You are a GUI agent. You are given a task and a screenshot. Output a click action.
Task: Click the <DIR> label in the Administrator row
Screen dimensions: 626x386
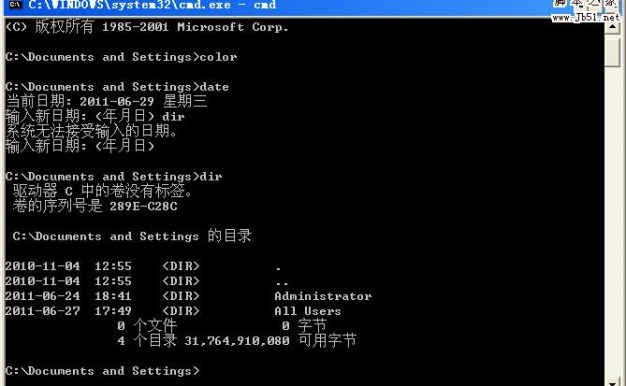point(181,296)
